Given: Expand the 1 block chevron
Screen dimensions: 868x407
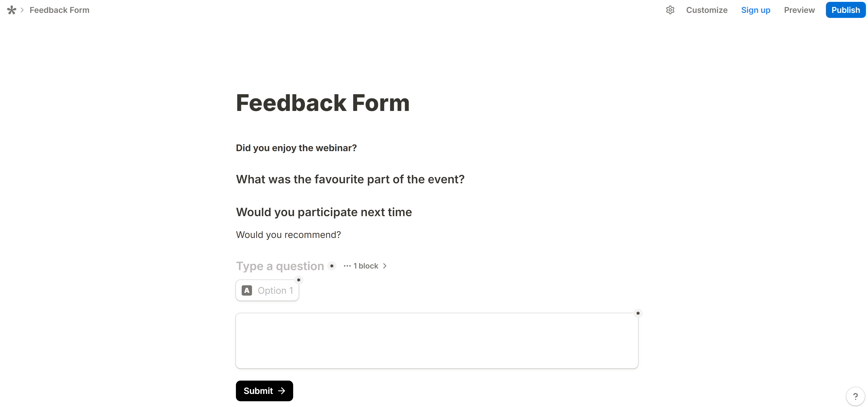Looking at the screenshot, I should 385,266.
